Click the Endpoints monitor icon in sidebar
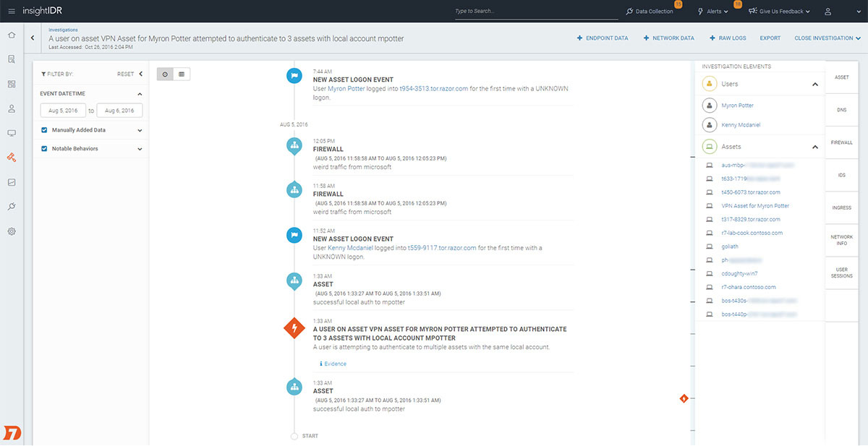 coord(12,132)
